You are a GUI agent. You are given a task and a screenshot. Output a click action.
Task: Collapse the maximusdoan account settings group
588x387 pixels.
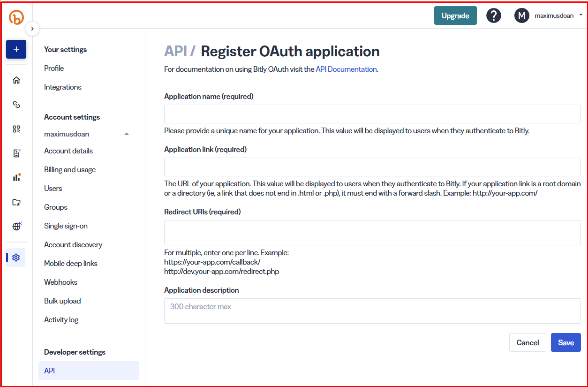(x=127, y=134)
